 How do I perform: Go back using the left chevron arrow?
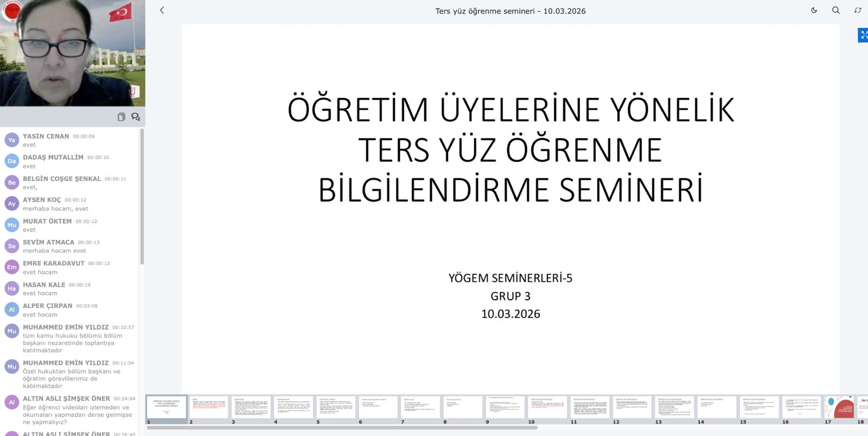click(x=162, y=10)
